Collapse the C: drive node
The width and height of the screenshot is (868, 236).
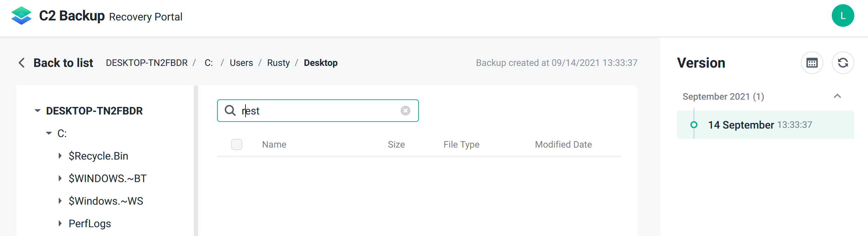(49, 133)
